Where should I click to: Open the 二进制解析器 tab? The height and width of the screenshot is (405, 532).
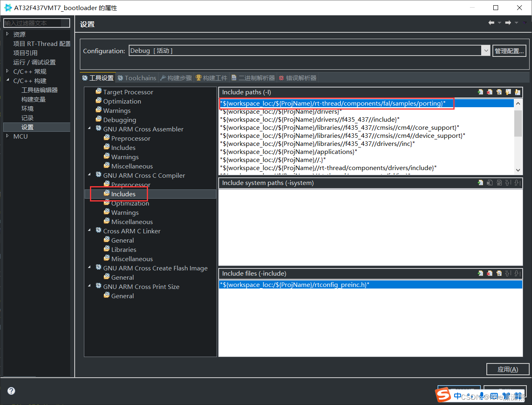[253, 78]
